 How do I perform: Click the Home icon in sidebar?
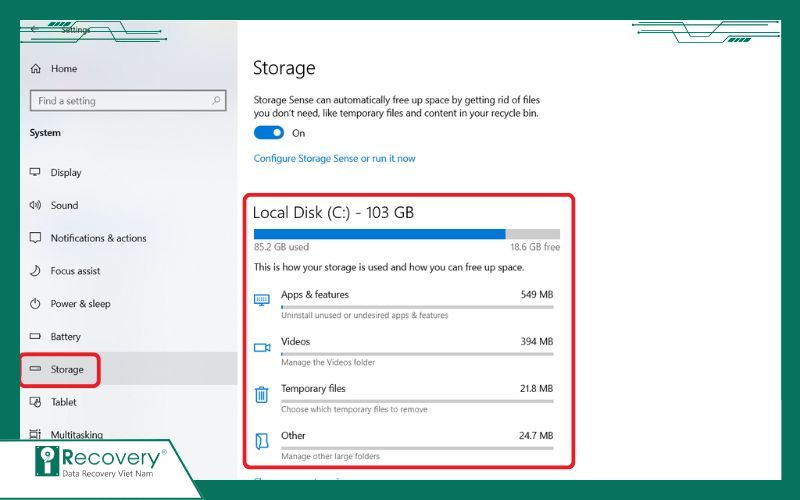36,69
